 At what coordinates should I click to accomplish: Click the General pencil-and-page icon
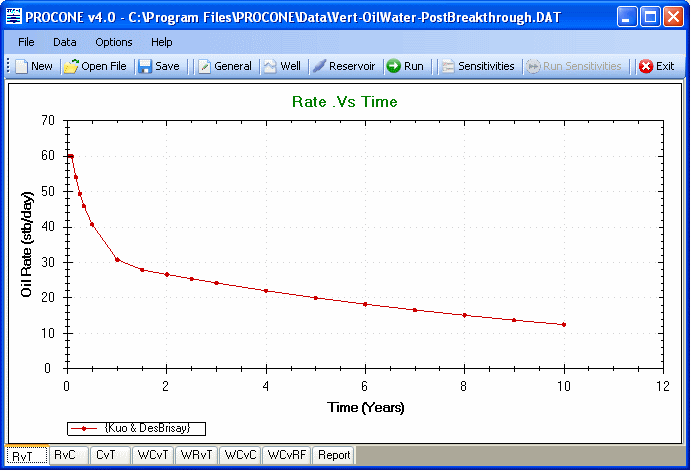(204, 67)
